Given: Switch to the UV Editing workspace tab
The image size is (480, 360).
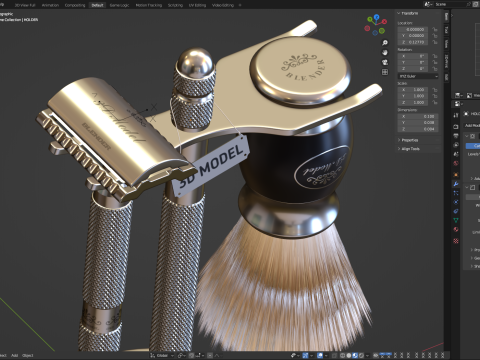Looking at the screenshot, I should [197, 5].
